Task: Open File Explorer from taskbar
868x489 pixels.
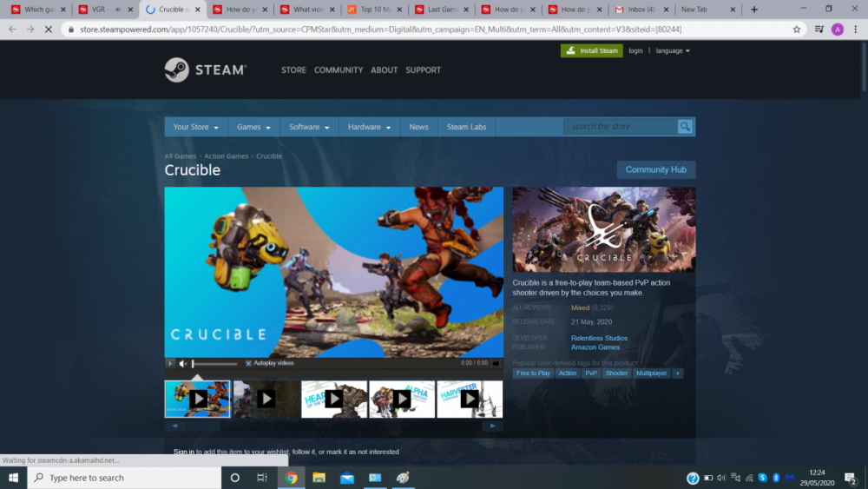Action: [x=319, y=478]
